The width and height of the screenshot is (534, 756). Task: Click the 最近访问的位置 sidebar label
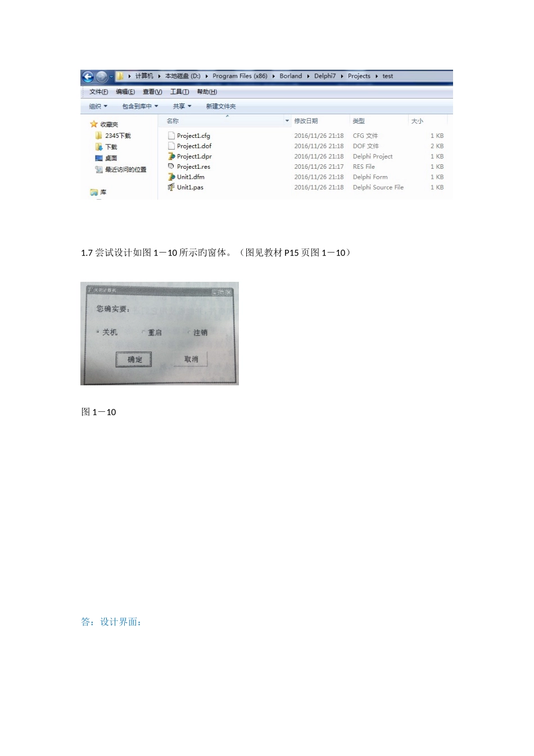(125, 169)
